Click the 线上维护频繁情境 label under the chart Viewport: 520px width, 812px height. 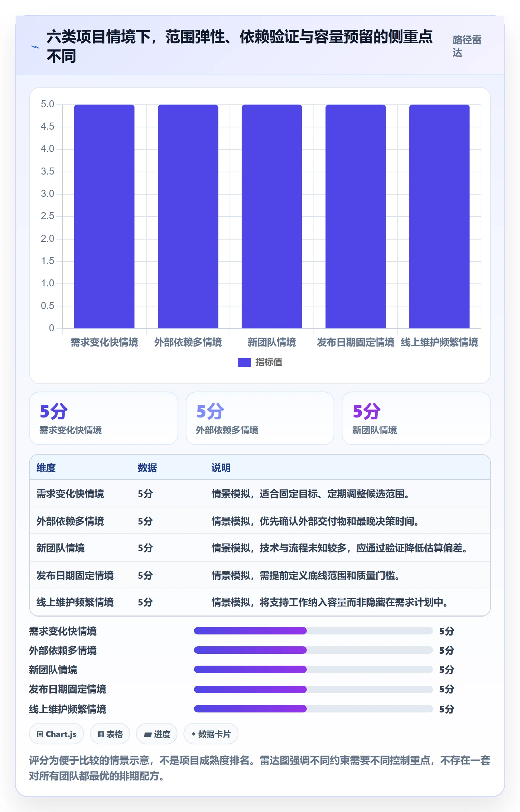(439, 342)
